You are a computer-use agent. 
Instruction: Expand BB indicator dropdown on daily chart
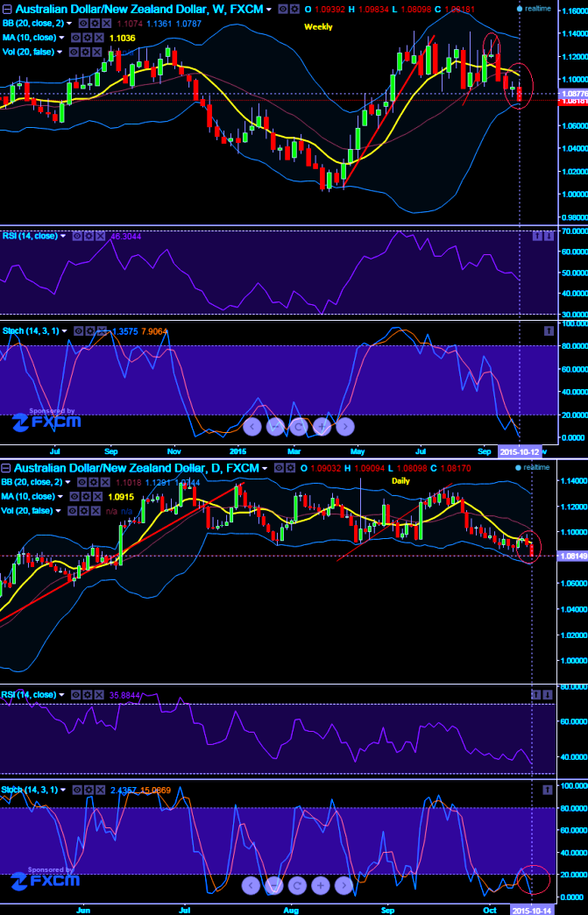coord(69,482)
